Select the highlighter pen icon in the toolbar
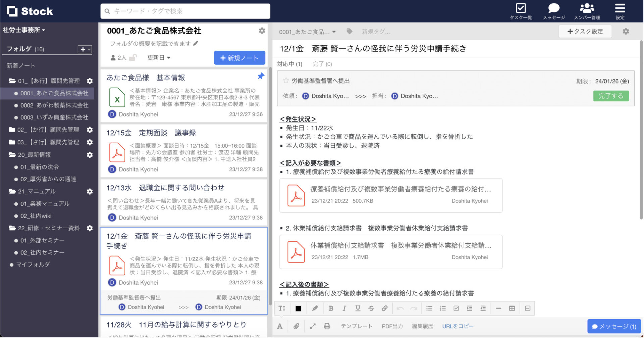 pos(315,308)
